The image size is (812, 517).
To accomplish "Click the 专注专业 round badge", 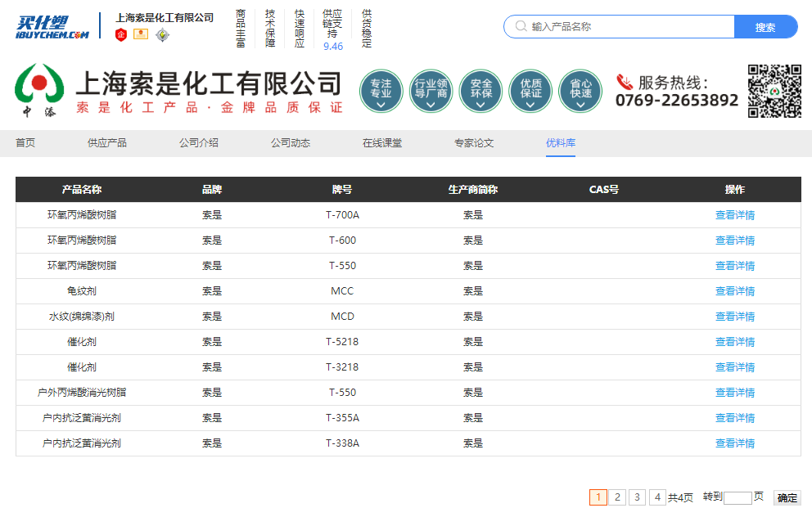I will pyautogui.click(x=381, y=91).
